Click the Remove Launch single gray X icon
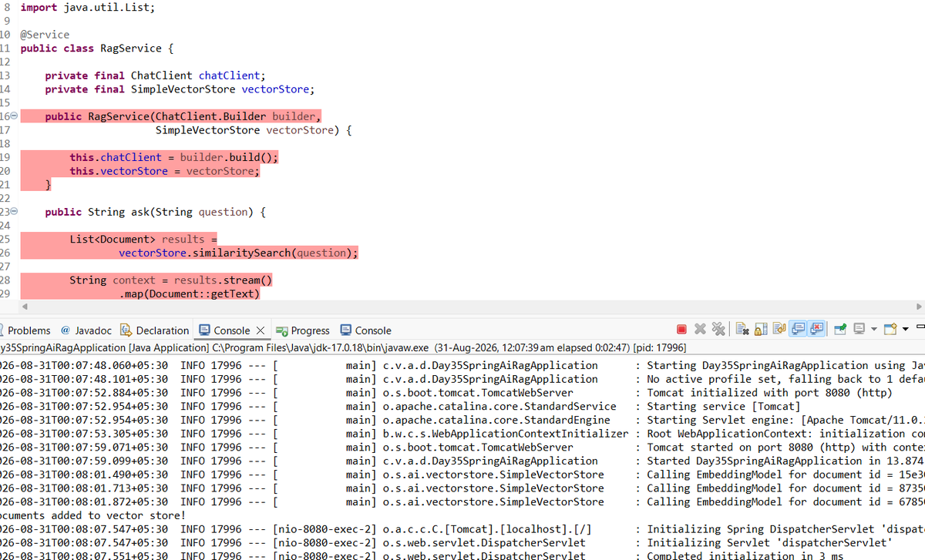 point(700,330)
